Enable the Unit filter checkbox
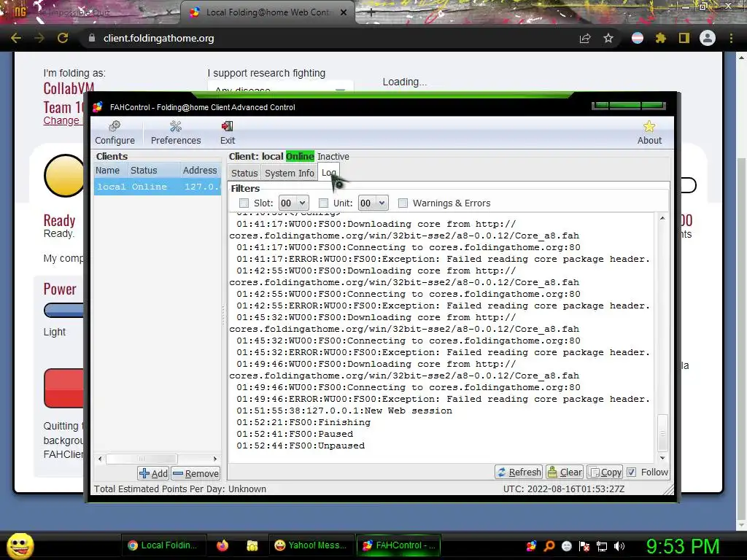This screenshot has height=560, width=747. pos(323,203)
